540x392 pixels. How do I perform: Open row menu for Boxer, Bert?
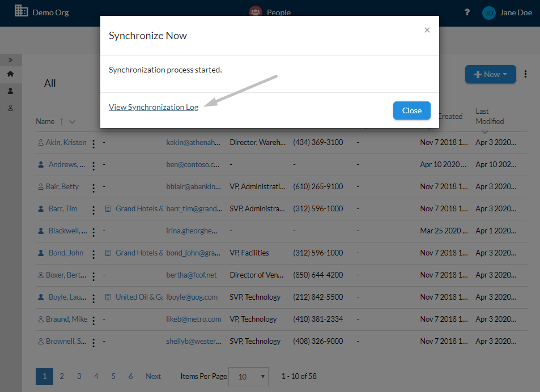(93, 276)
